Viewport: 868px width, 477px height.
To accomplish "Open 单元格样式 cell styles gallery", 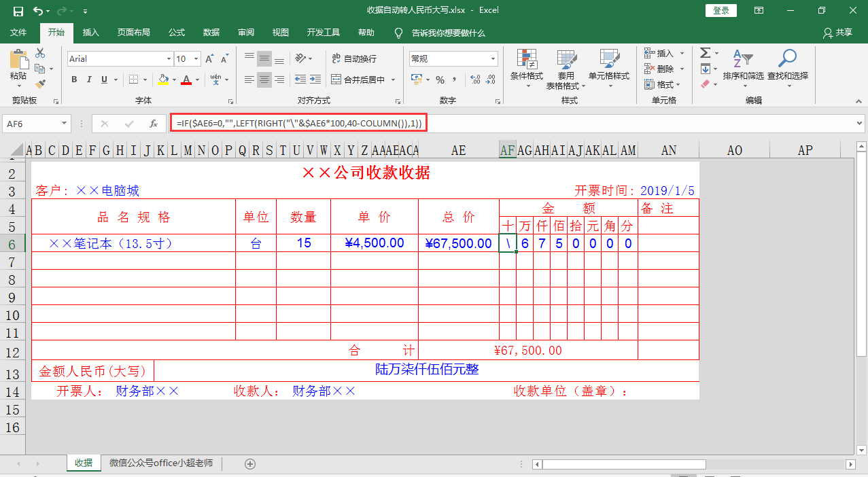I will [609, 69].
